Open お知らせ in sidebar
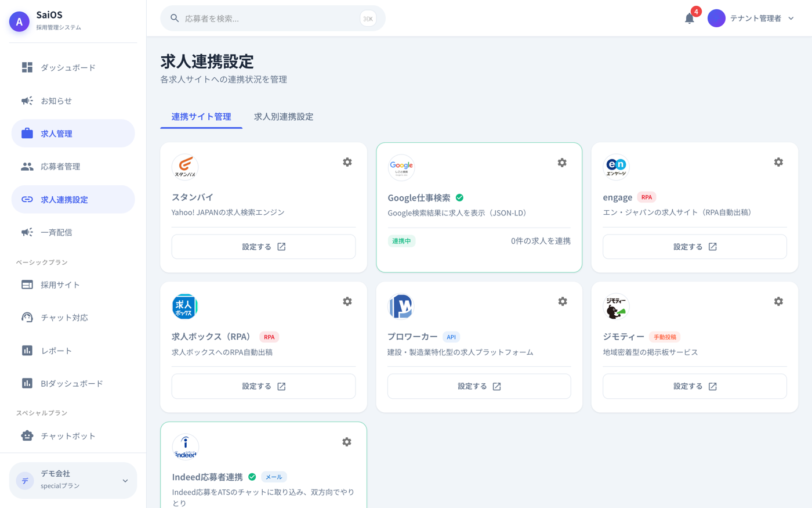This screenshot has height=508, width=812. tap(73, 100)
